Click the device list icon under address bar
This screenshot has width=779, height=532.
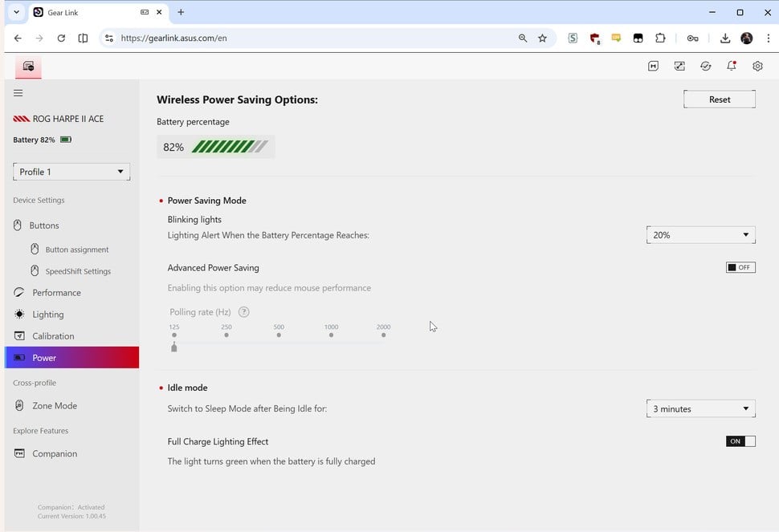(28, 66)
